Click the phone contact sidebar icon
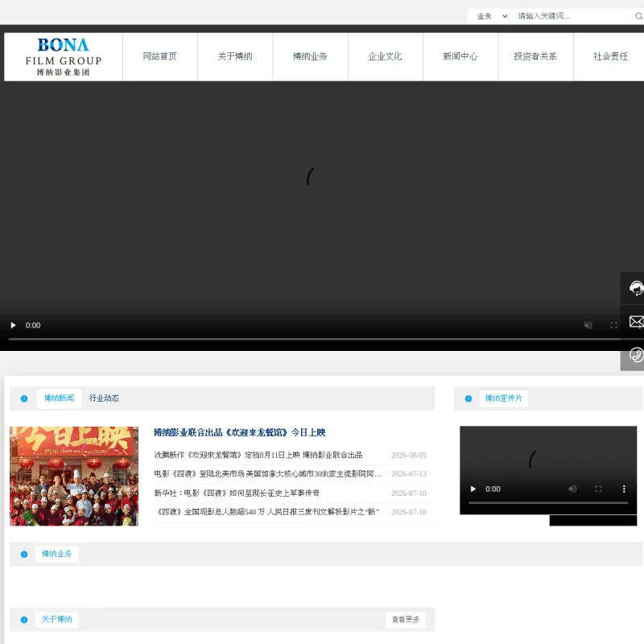Viewport: 644px width, 644px height. click(636, 354)
